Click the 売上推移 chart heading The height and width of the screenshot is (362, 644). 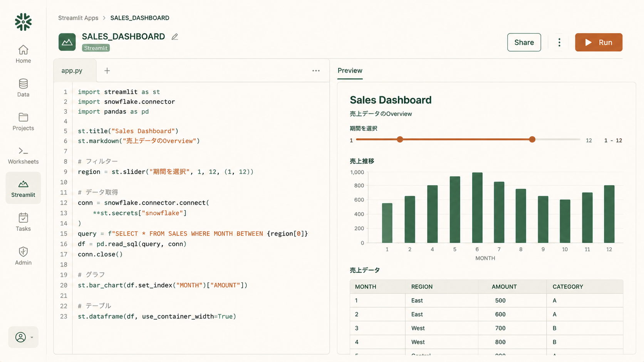point(362,161)
